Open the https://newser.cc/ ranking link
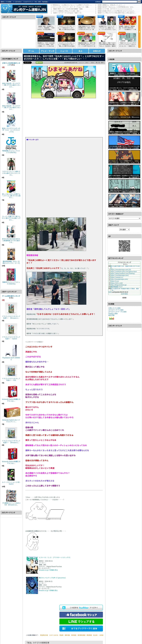 [x=117, y=277]
